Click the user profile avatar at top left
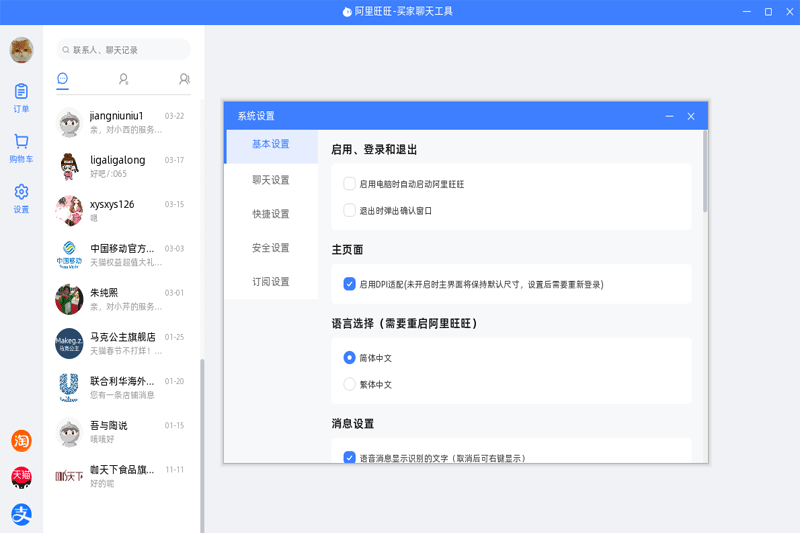800x533 pixels. click(x=21, y=50)
